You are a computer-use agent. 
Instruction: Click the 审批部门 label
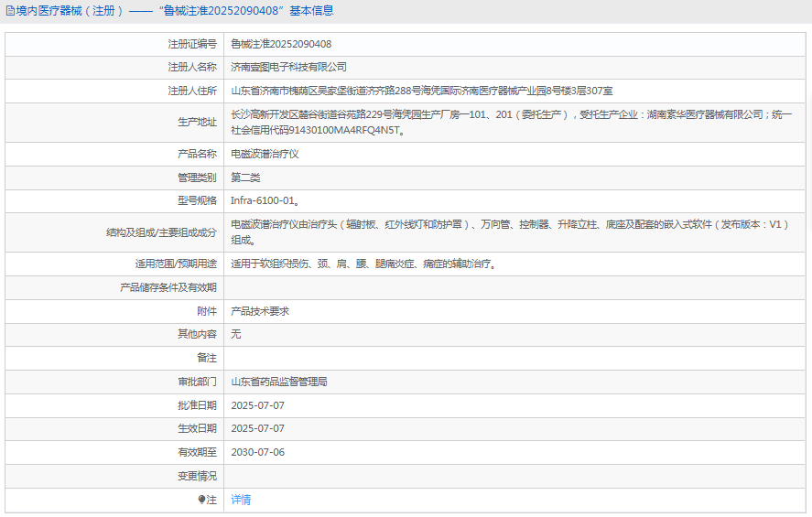pos(197,382)
